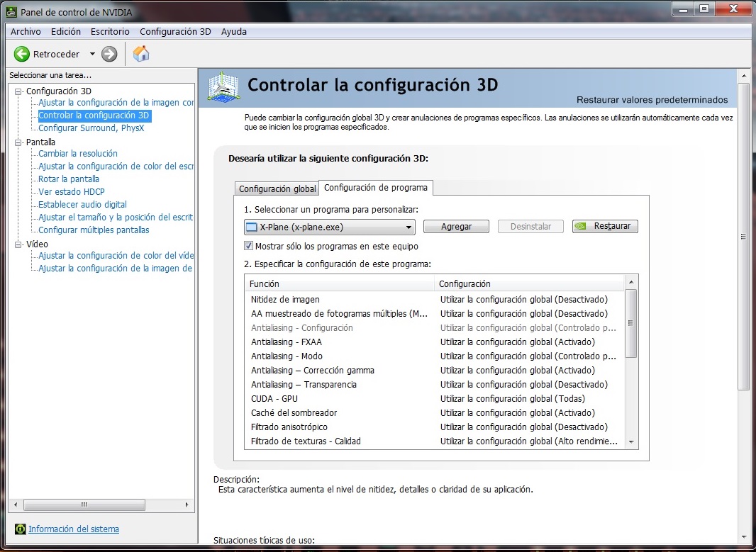Select the Configuración de programa tab
Screen dimensions: 756x552
click(x=376, y=187)
